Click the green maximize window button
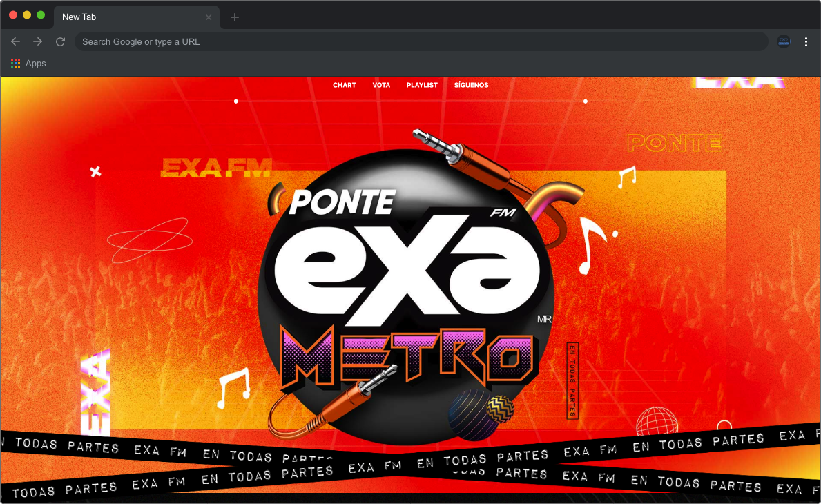This screenshot has height=504, width=821. click(x=41, y=15)
